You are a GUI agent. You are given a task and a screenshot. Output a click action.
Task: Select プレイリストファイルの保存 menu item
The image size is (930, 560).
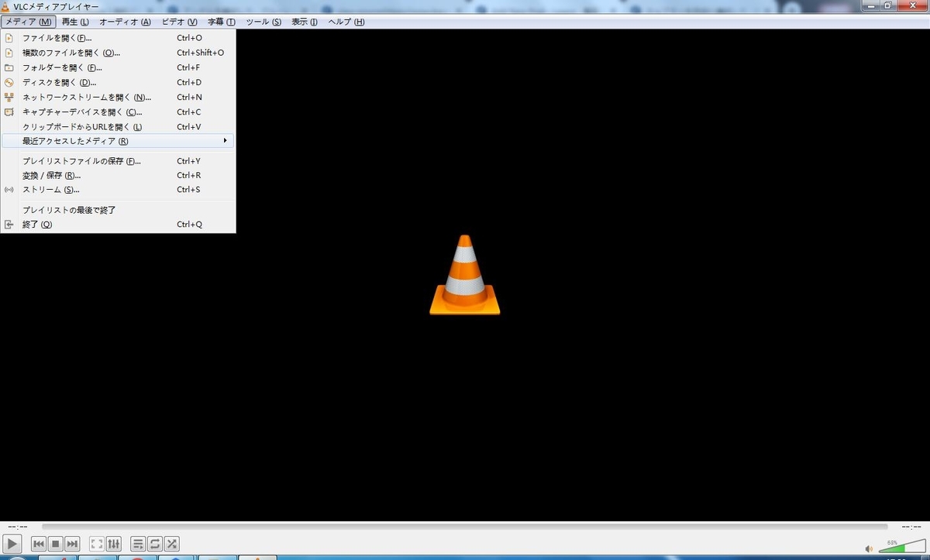[x=118, y=161]
